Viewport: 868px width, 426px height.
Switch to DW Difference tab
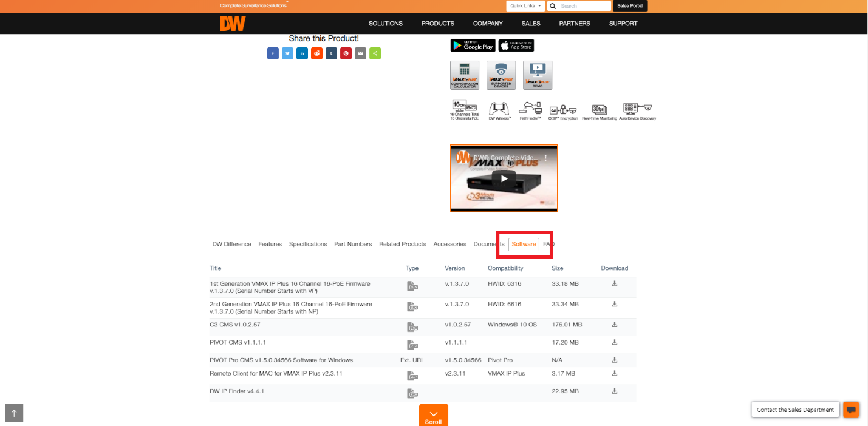click(x=231, y=244)
